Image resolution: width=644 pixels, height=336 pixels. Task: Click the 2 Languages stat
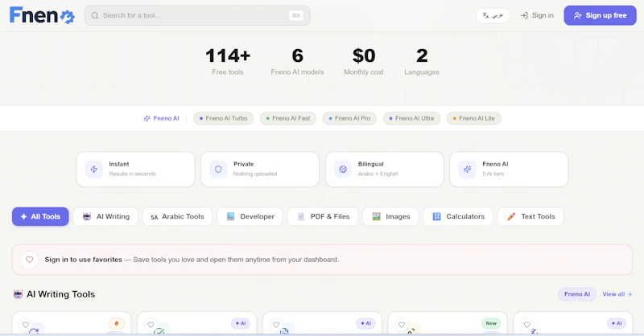coord(422,61)
